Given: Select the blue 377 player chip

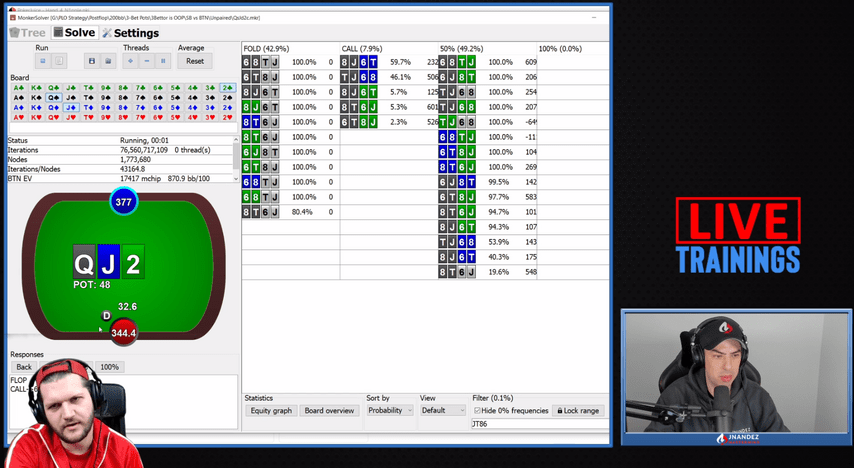Looking at the screenshot, I should pos(124,202).
